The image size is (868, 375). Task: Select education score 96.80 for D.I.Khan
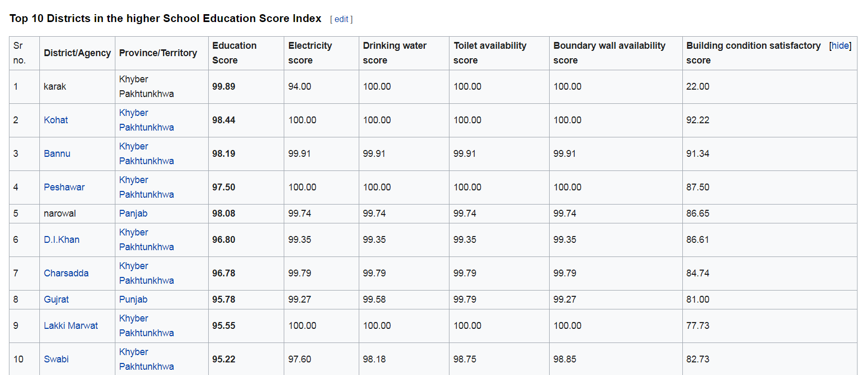[223, 240]
